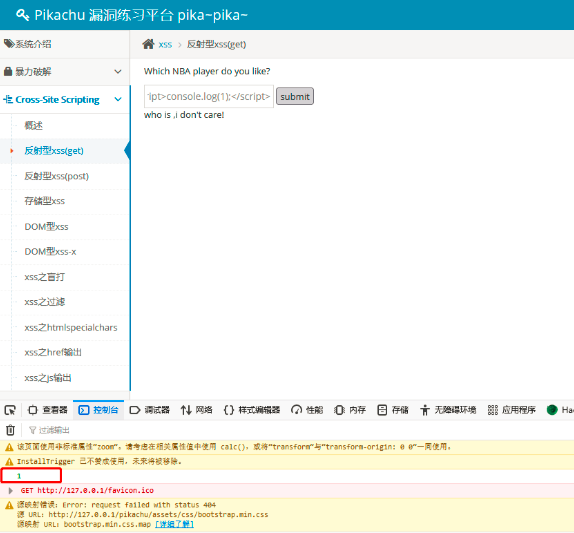Activate the element picker tool icon
This screenshot has height=533, width=574.
tap(10, 410)
